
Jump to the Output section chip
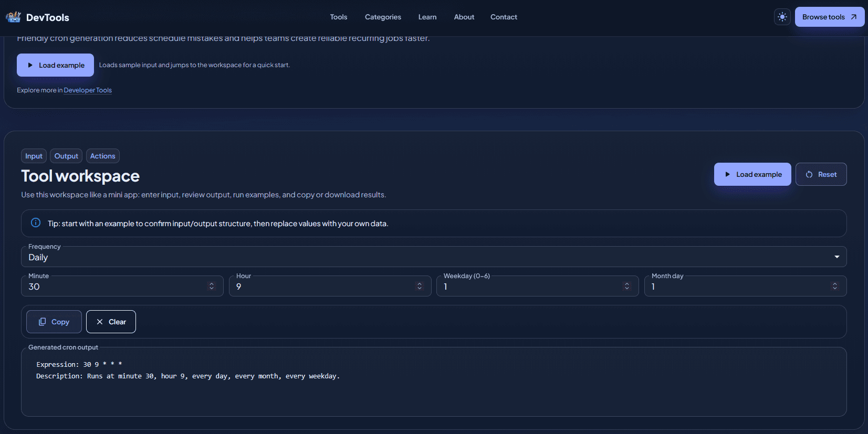point(66,156)
